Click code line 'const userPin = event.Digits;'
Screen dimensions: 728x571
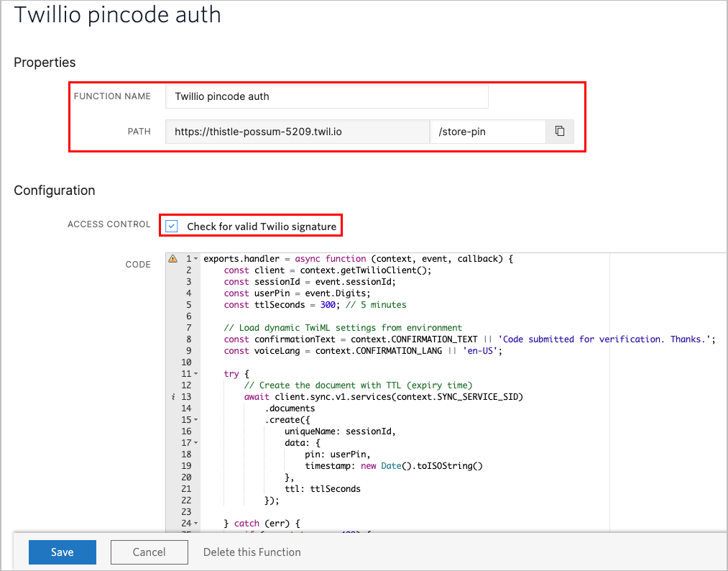[297, 293]
